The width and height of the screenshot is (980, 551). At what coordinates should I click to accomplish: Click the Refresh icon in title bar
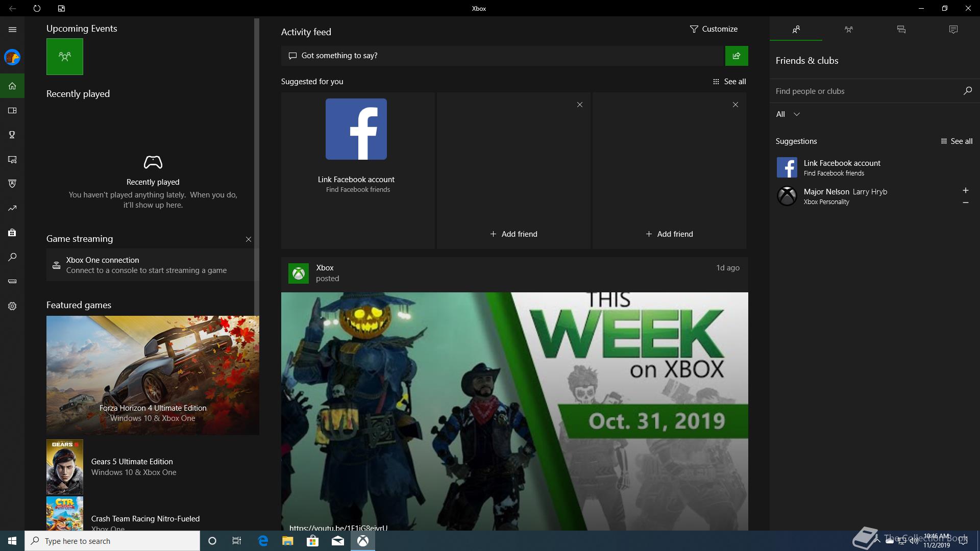(x=37, y=8)
